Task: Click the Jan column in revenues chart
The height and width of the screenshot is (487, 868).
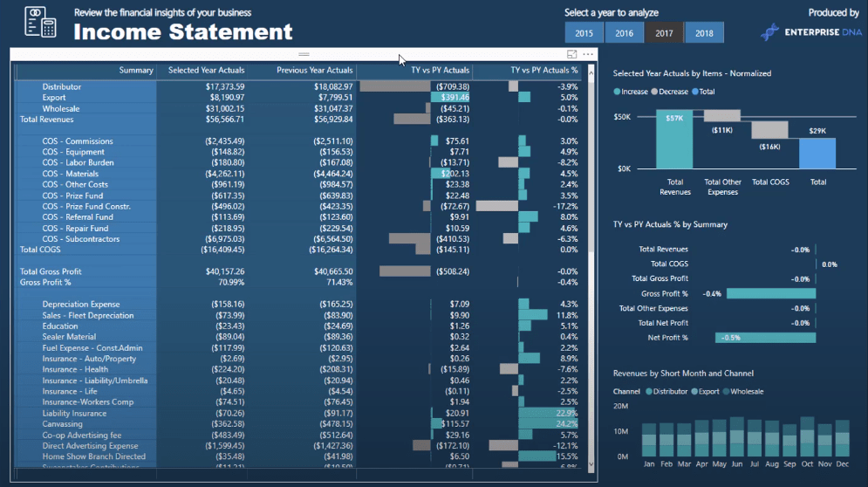Action: point(649,440)
